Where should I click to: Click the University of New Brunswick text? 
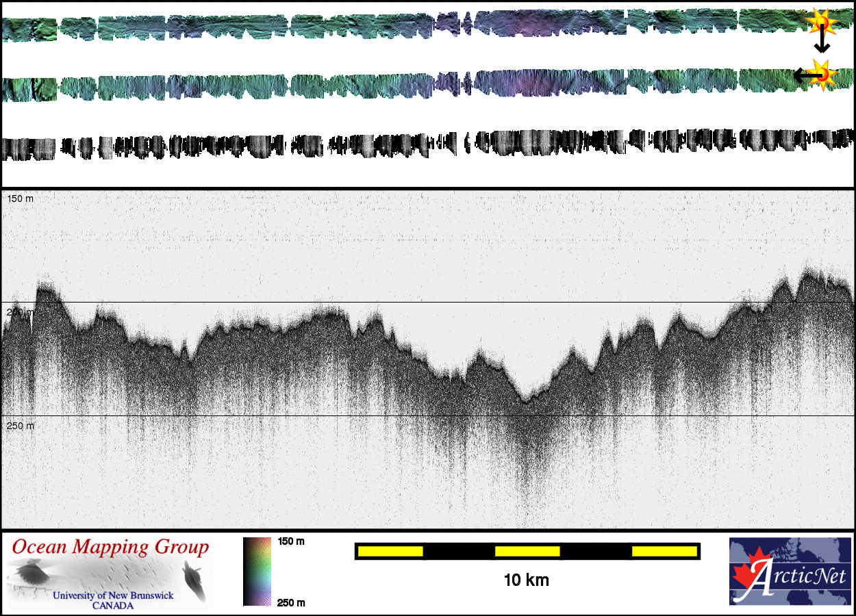(113, 595)
